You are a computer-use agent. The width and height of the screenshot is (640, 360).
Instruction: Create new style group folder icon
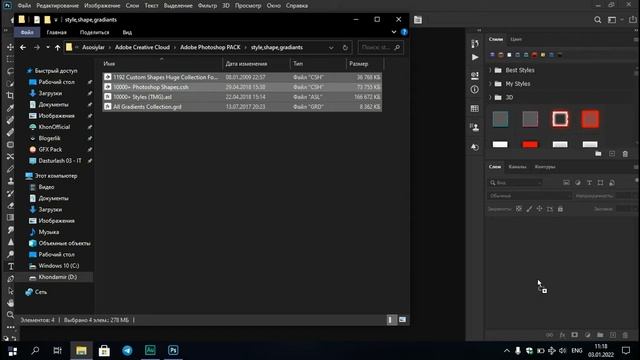tap(598, 154)
